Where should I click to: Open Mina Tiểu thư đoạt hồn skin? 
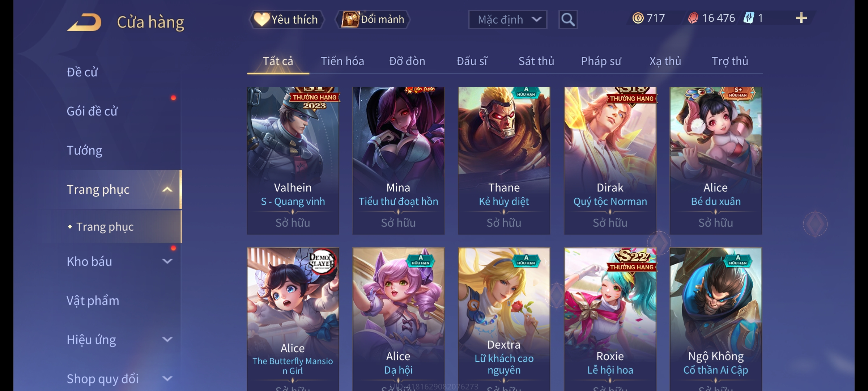click(399, 161)
